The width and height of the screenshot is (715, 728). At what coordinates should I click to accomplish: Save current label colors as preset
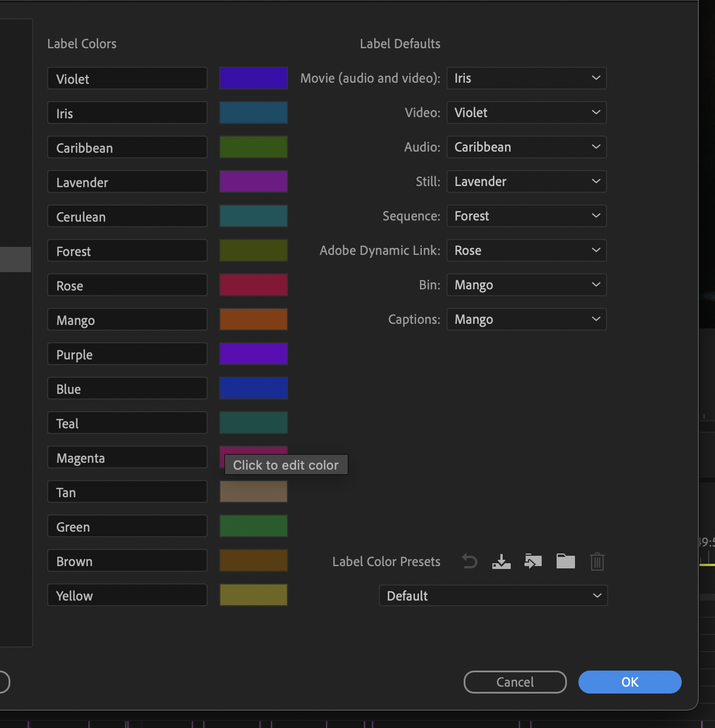click(x=501, y=562)
